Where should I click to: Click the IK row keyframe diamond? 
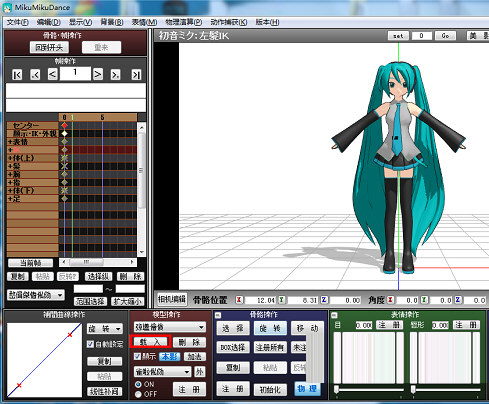click(x=64, y=150)
